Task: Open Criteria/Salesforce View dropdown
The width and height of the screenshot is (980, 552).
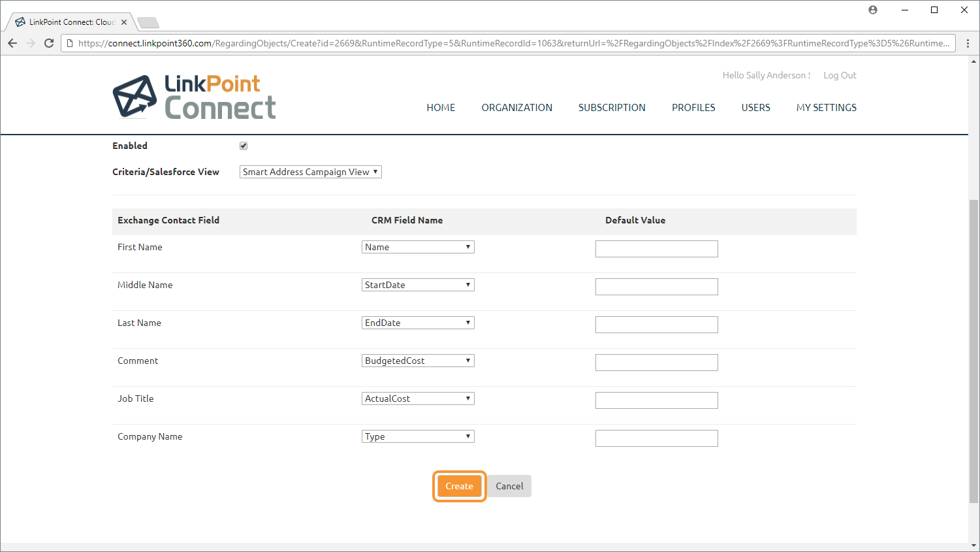Action: (x=311, y=172)
